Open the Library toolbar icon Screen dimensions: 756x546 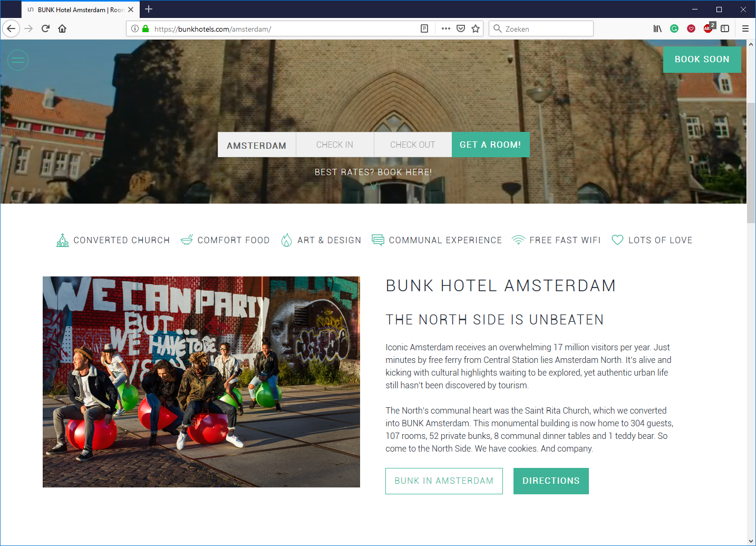coord(657,28)
